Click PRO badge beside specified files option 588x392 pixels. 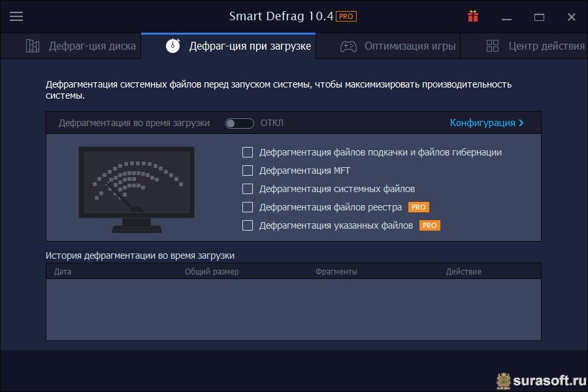pyautogui.click(x=430, y=225)
